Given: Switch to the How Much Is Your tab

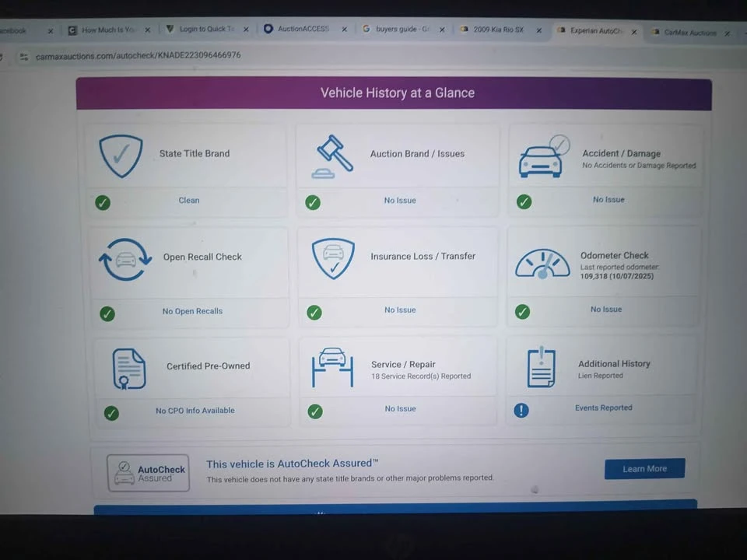Looking at the screenshot, I should point(108,30).
